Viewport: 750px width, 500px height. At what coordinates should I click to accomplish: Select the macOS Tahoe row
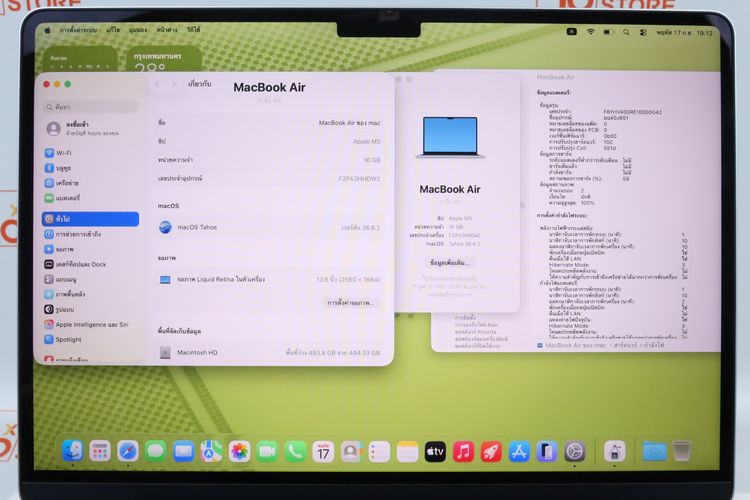pos(269,227)
